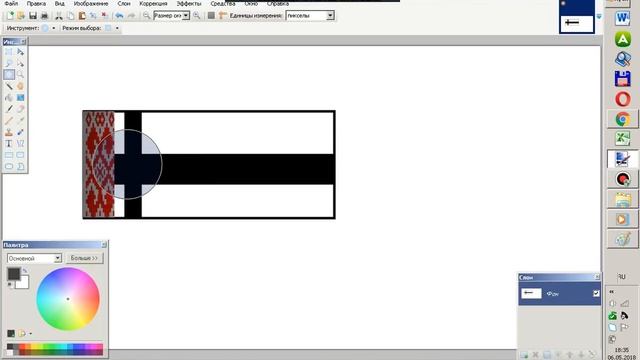Swap primary and secondary colors arrow
Viewport: 640px width, 360px height.
point(25,271)
